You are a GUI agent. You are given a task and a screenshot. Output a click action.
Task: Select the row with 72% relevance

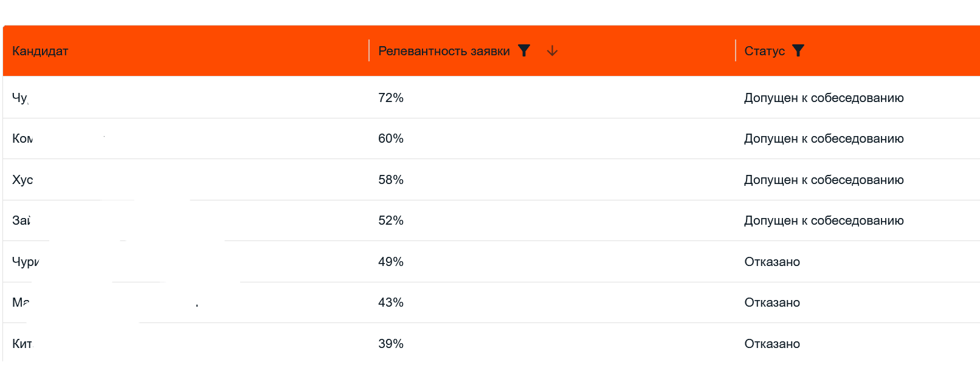point(491,98)
